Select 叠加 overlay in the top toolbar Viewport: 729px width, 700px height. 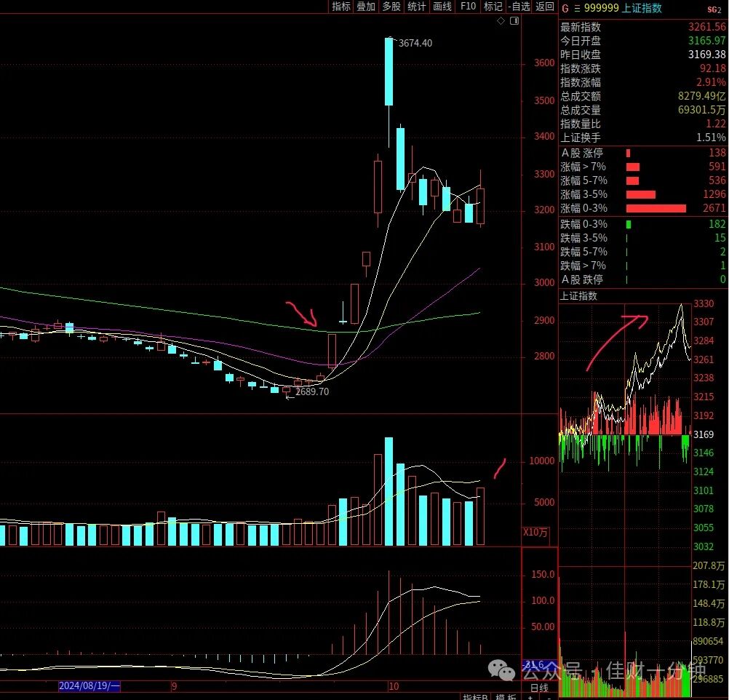(x=366, y=7)
